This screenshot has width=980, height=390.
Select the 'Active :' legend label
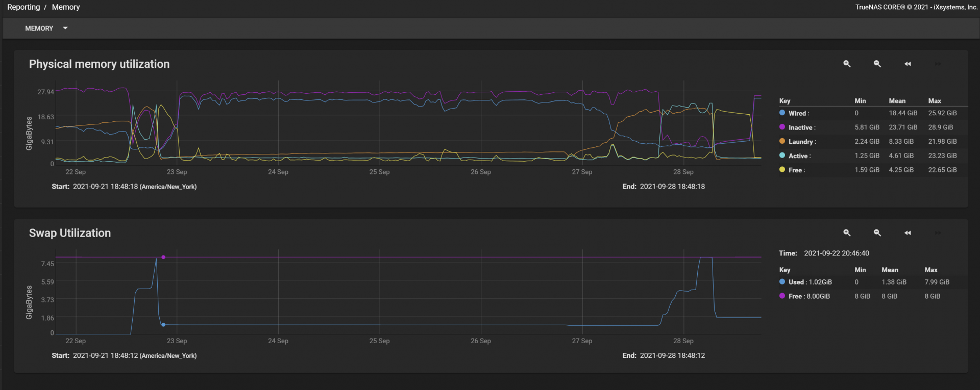[x=799, y=156]
